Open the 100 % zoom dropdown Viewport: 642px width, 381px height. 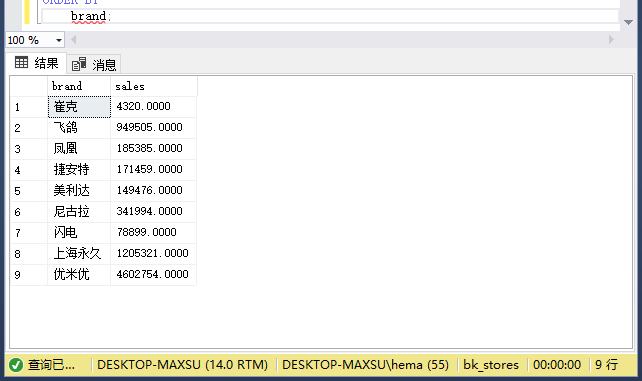(59, 40)
